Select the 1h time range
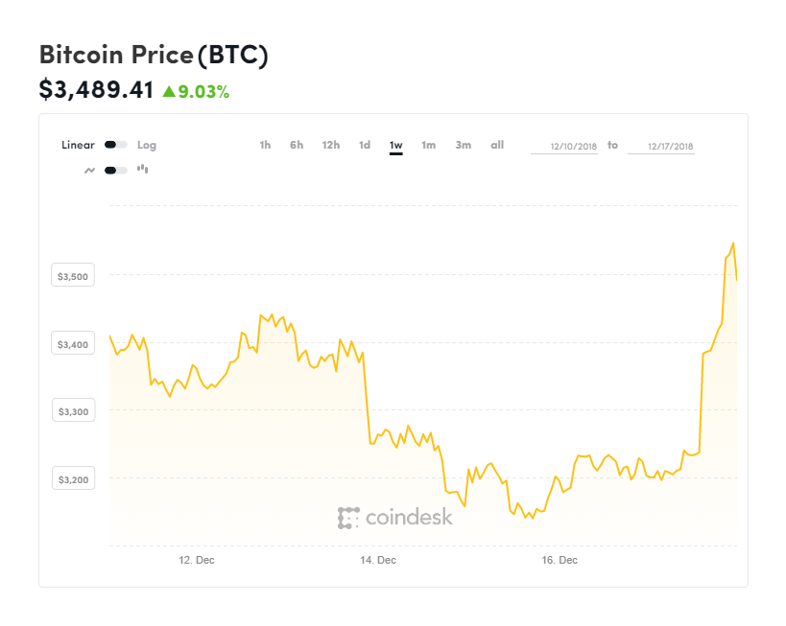 tap(265, 145)
